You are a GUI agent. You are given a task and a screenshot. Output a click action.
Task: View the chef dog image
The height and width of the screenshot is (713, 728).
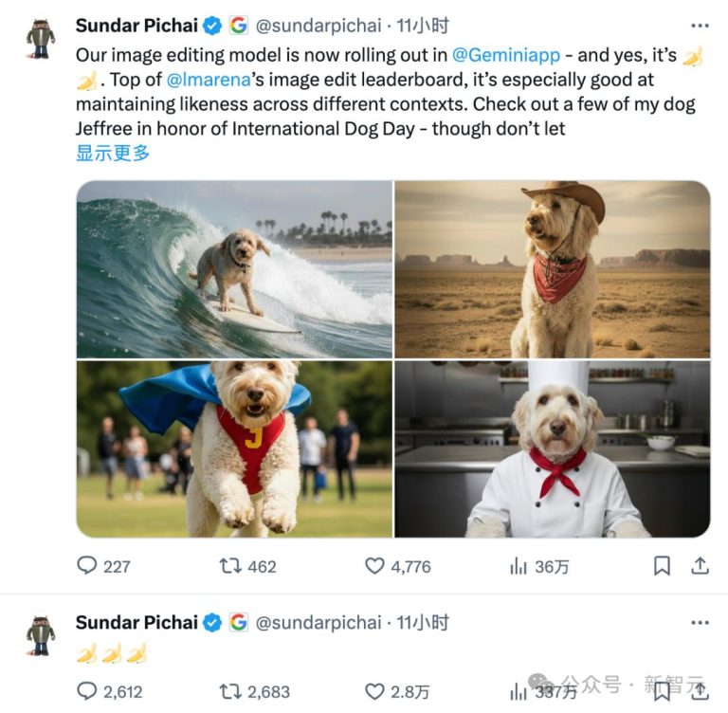pos(552,448)
